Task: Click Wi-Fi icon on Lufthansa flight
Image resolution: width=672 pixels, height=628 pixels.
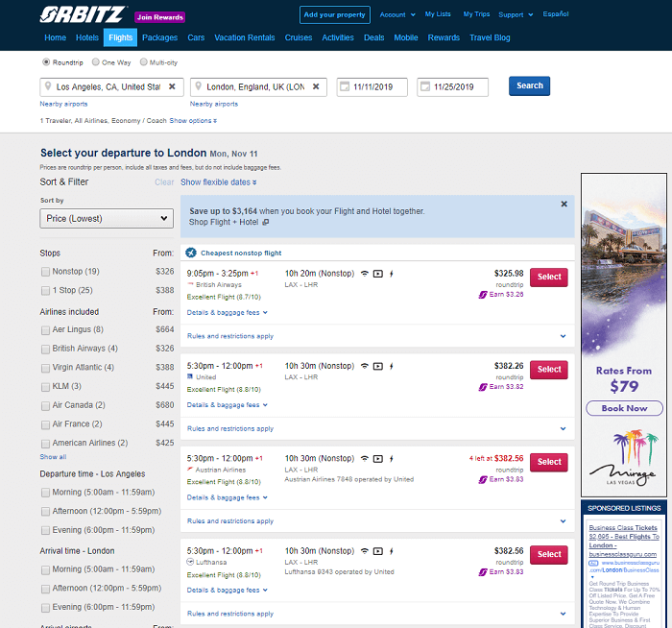Action: pyautogui.click(x=364, y=551)
